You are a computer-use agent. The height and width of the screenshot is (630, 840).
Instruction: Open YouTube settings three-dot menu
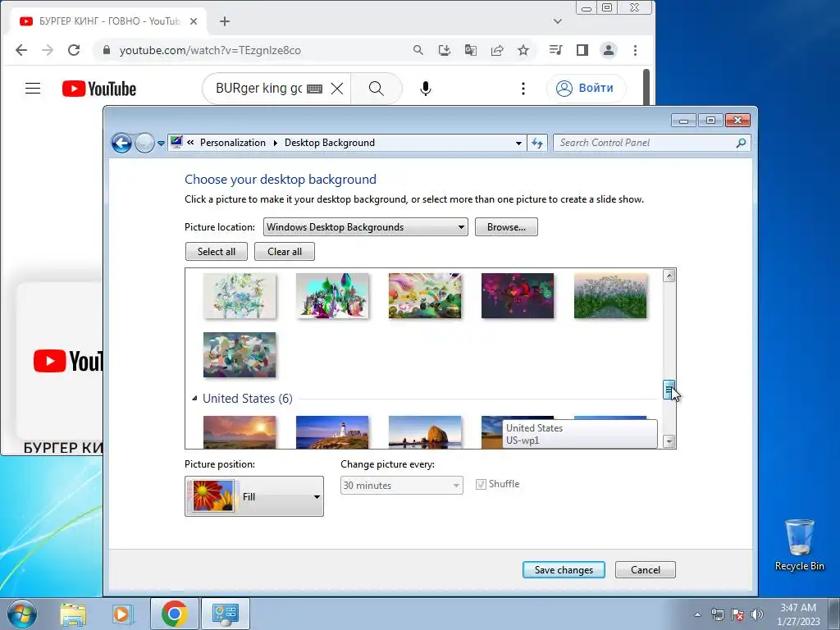(523, 89)
